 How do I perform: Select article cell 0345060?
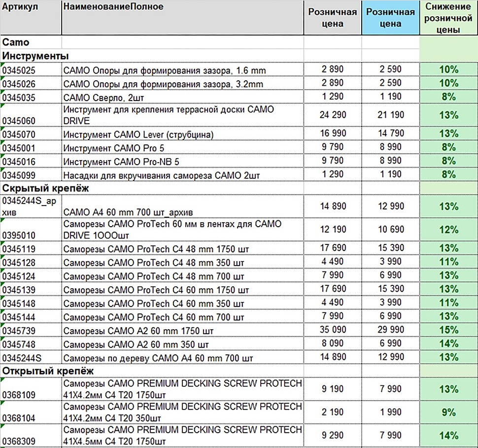pos(31,115)
